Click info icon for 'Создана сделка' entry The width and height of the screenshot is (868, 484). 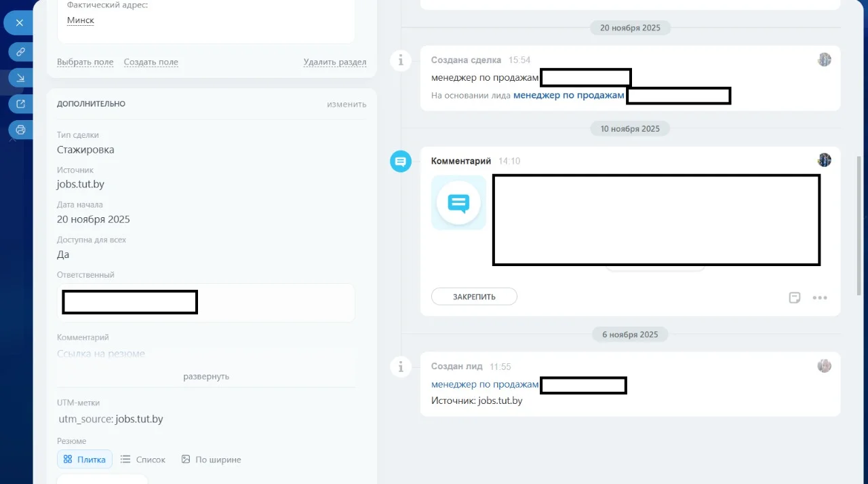coord(401,60)
